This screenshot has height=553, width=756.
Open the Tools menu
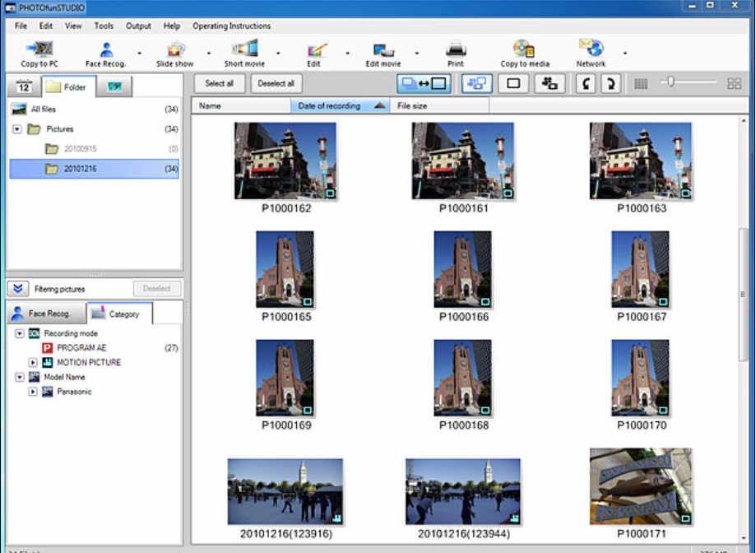click(x=104, y=26)
